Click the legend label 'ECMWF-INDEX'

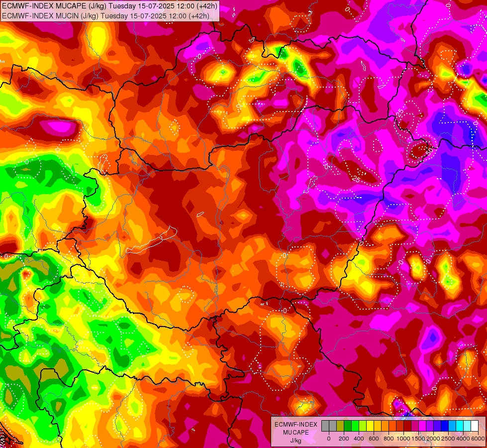296,425
